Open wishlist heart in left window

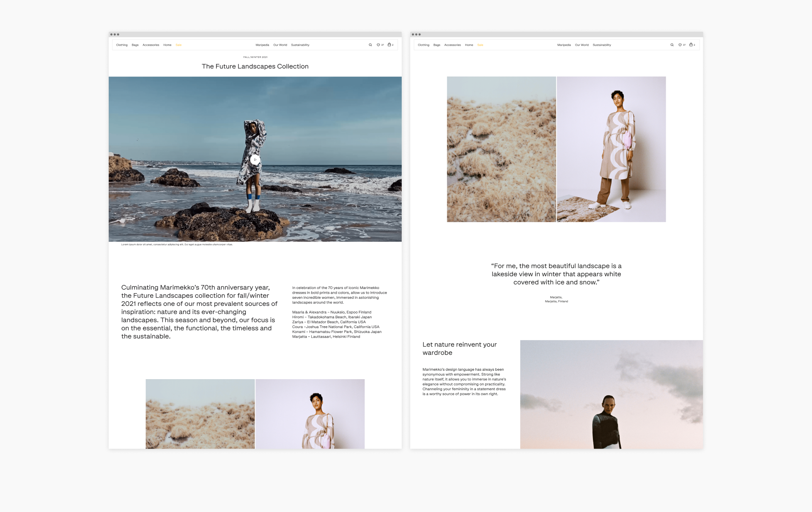click(x=379, y=45)
